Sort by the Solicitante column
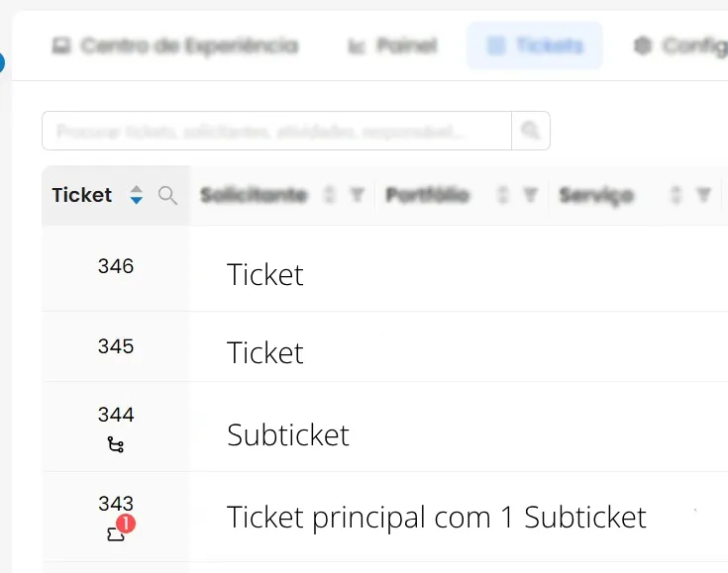The height and width of the screenshot is (573, 728). [x=329, y=195]
